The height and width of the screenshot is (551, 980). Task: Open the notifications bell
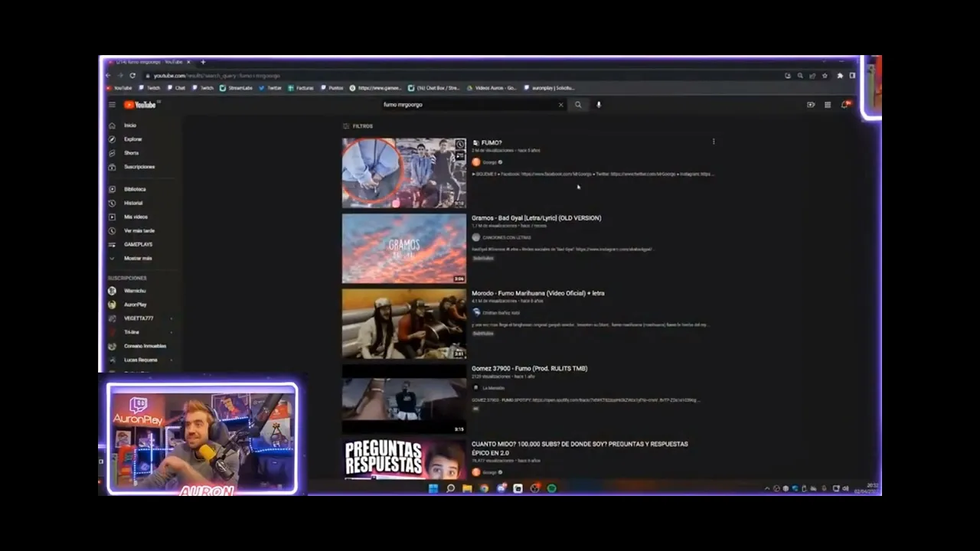point(844,105)
